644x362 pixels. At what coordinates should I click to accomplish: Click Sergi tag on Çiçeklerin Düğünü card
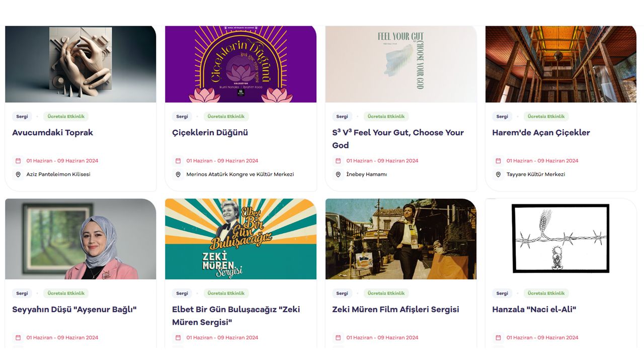point(182,117)
